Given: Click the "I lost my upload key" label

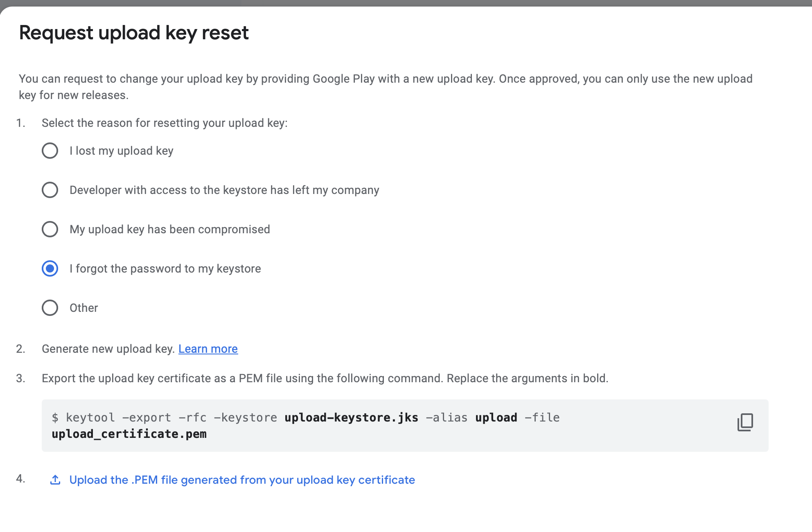Looking at the screenshot, I should [x=121, y=151].
